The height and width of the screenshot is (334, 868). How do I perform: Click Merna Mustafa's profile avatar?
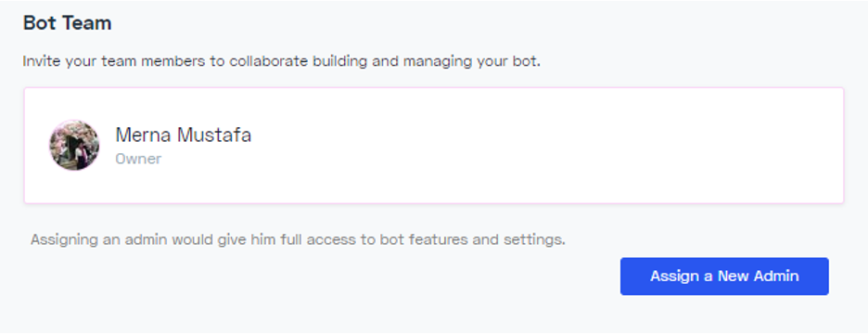click(x=74, y=145)
